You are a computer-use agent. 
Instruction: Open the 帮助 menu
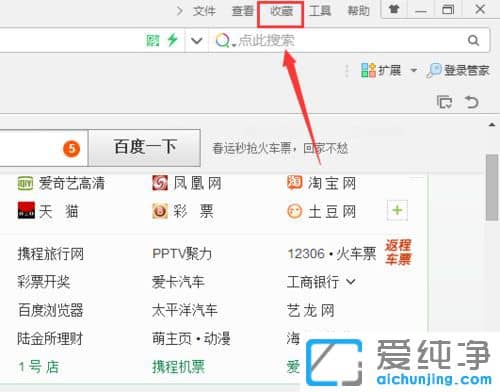(358, 11)
